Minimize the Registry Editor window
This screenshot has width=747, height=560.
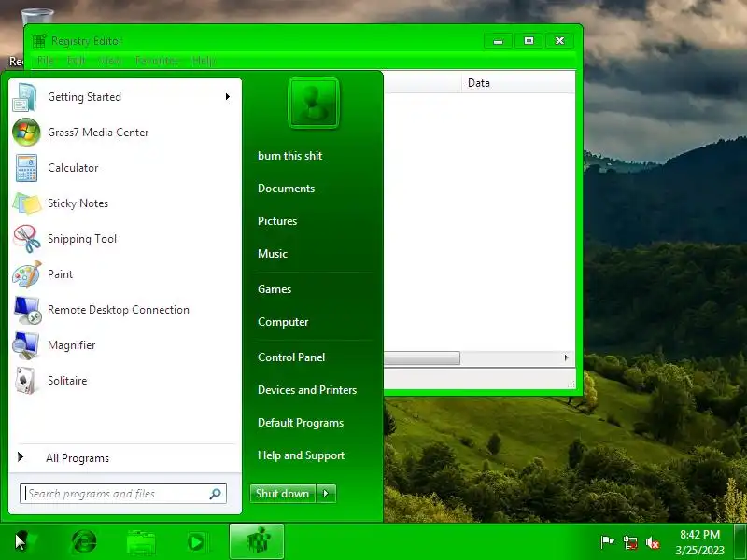tap(499, 41)
